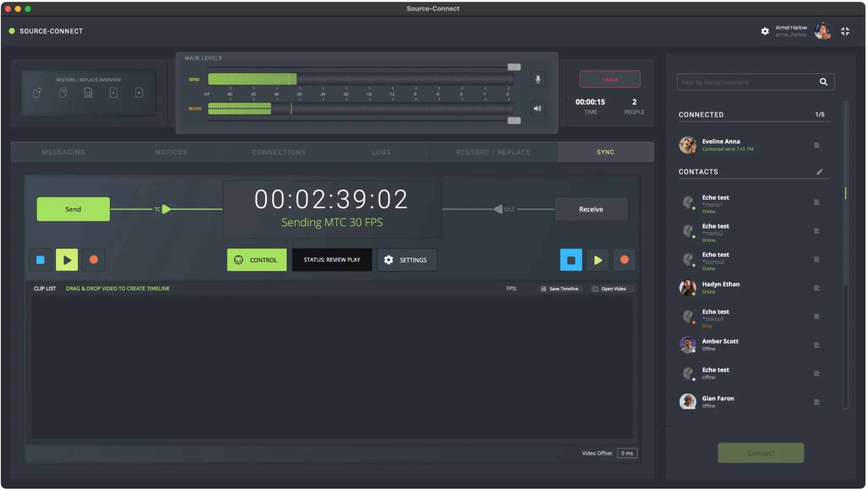Viewport: 868px width, 490px height.
Task: Switch to the Messaging tab
Action: point(64,152)
